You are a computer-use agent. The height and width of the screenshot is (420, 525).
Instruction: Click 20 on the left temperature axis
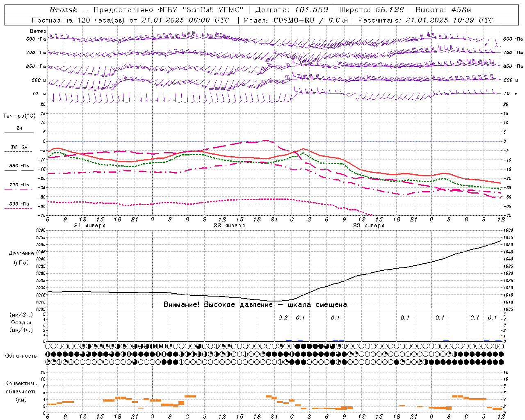click(x=43, y=105)
